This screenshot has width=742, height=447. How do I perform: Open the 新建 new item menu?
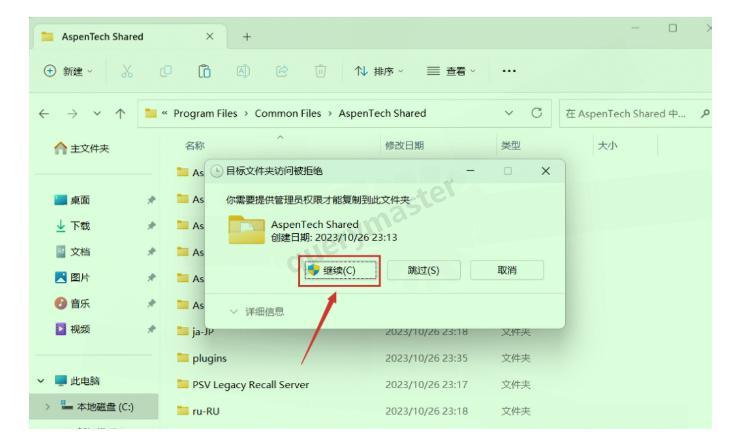pos(68,71)
